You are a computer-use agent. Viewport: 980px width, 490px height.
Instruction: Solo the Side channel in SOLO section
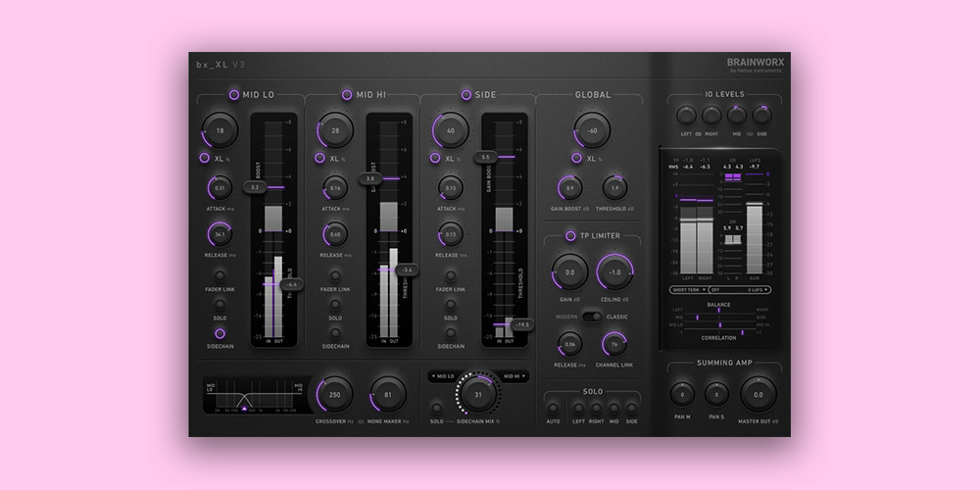tap(632, 408)
